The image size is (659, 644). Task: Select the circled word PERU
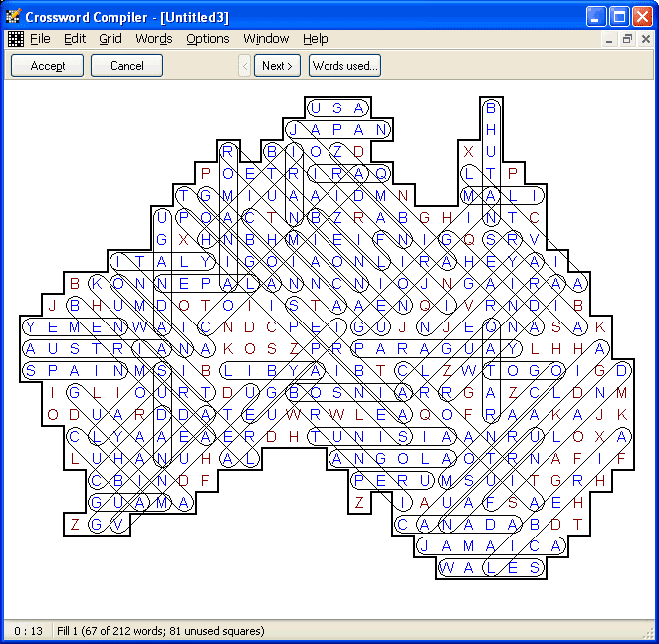coord(392,480)
